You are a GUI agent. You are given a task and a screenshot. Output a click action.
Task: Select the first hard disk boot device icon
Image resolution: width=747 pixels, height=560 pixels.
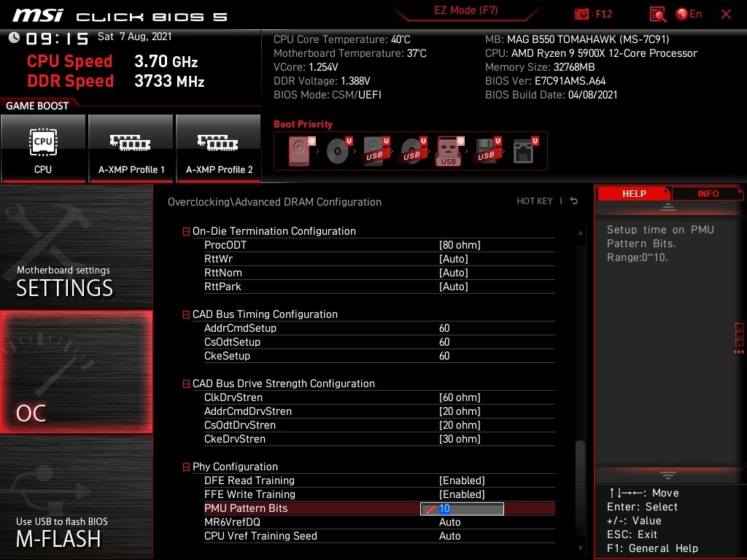pyautogui.click(x=301, y=151)
